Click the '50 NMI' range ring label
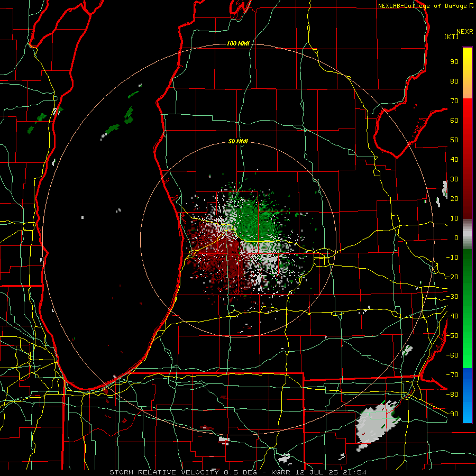The width and height of the screenshot is (476, 476). 238,141
